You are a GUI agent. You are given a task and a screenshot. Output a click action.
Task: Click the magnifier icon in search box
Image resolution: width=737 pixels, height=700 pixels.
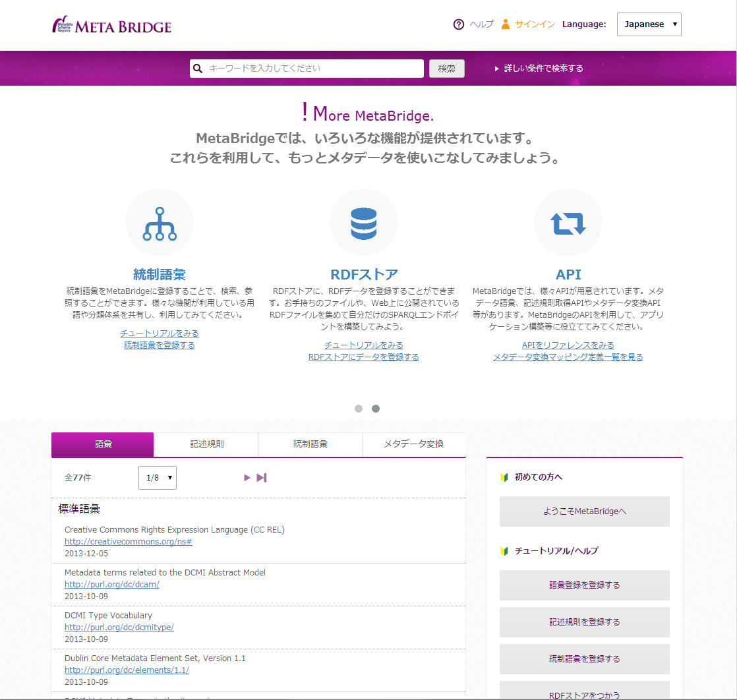point(198,69)
